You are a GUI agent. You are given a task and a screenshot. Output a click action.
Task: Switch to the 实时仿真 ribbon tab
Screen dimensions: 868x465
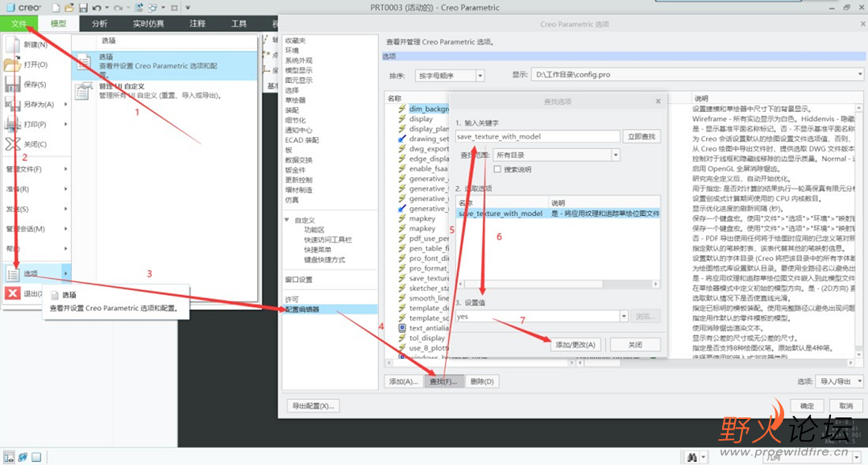(148, 23)
